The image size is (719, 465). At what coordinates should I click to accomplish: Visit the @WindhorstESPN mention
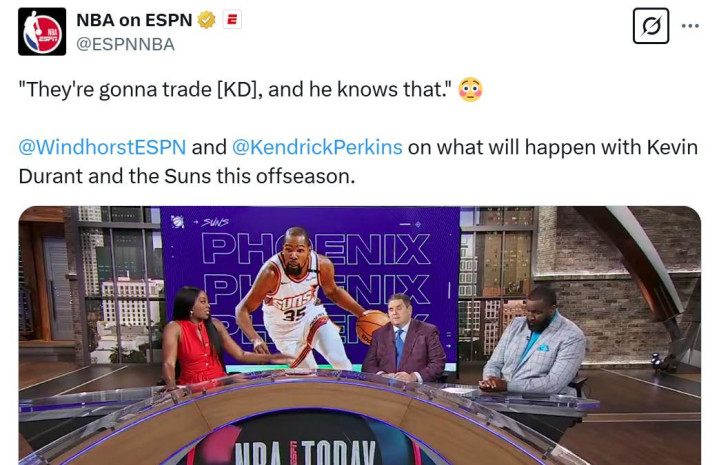pos(102,147)
